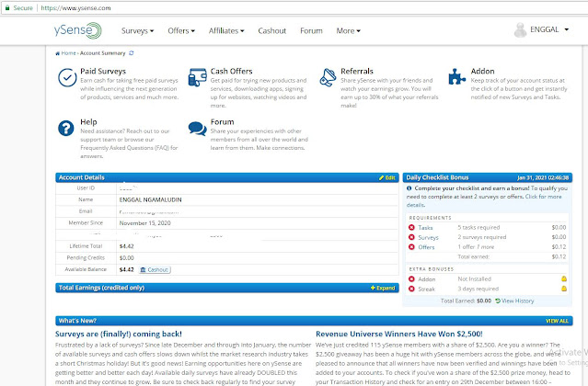588x386 pixels.
Task: Go to Cashout in navigation bar
Action: tap(271, 30)
